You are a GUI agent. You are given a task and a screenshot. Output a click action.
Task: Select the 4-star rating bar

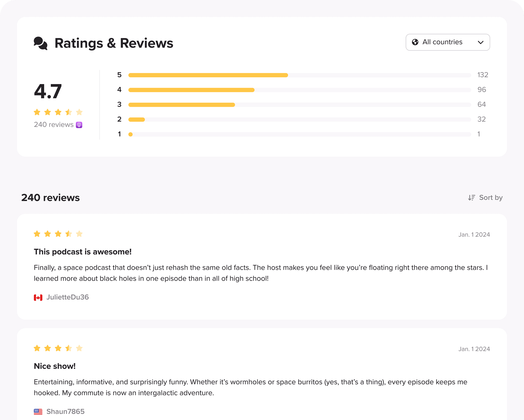299,90
